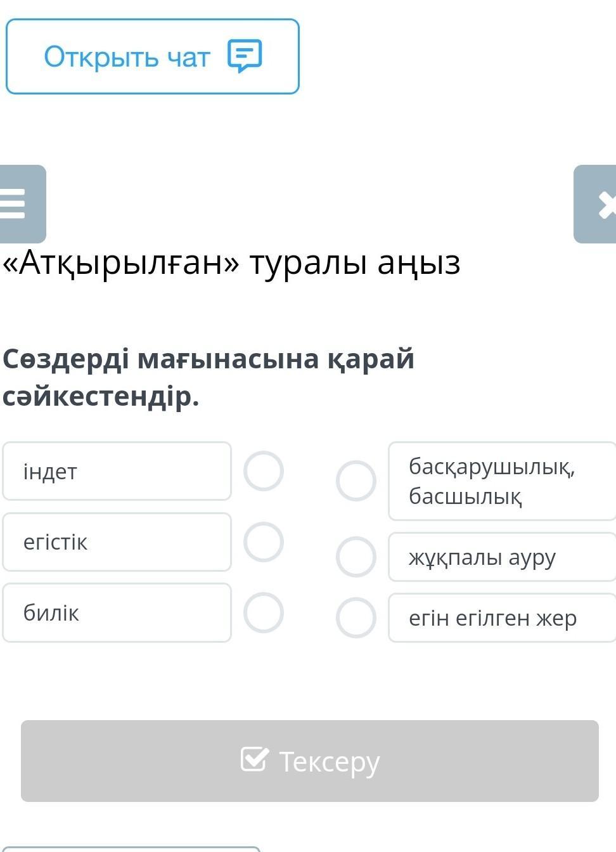Click the егістік word card
This screenshot has height=852, width=616.
click(x=117, y=542)
